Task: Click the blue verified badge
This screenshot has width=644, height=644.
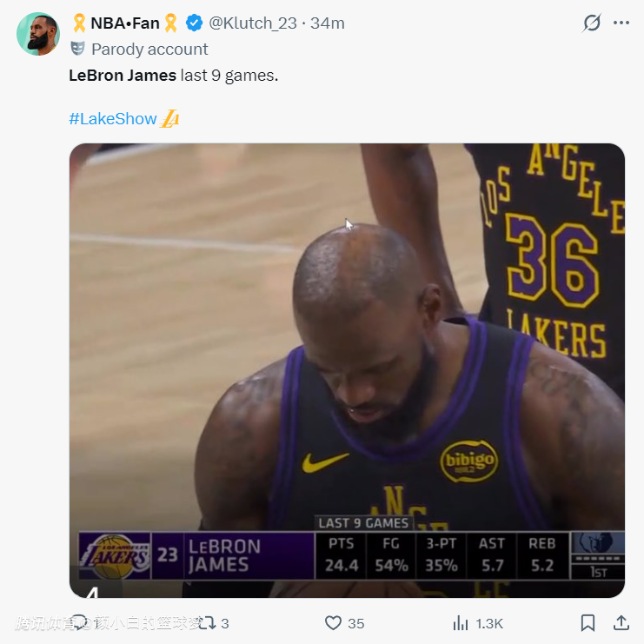Action: click(x=194, y=23)
